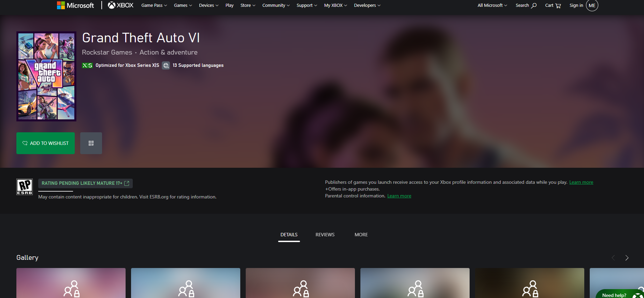Viewport: 644px width, 298px height.
Task: Expand the Support menu
Action: [x=307, y=5]
